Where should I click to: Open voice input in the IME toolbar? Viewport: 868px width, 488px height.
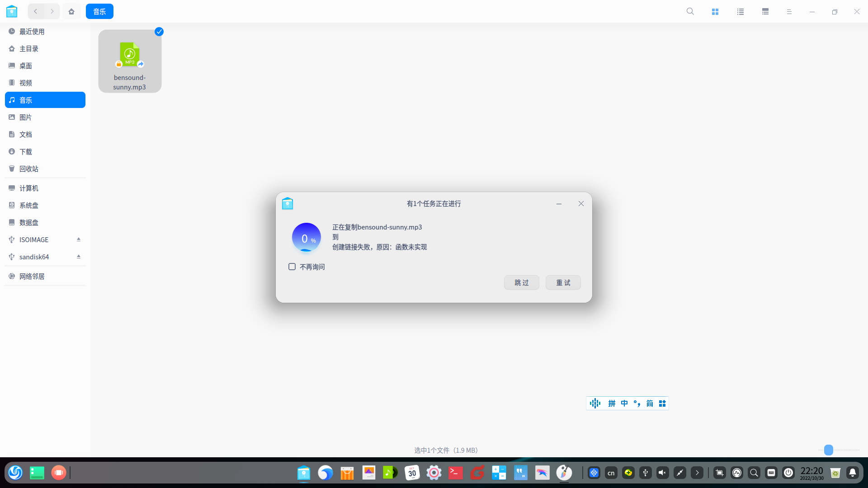pos(594,403)
